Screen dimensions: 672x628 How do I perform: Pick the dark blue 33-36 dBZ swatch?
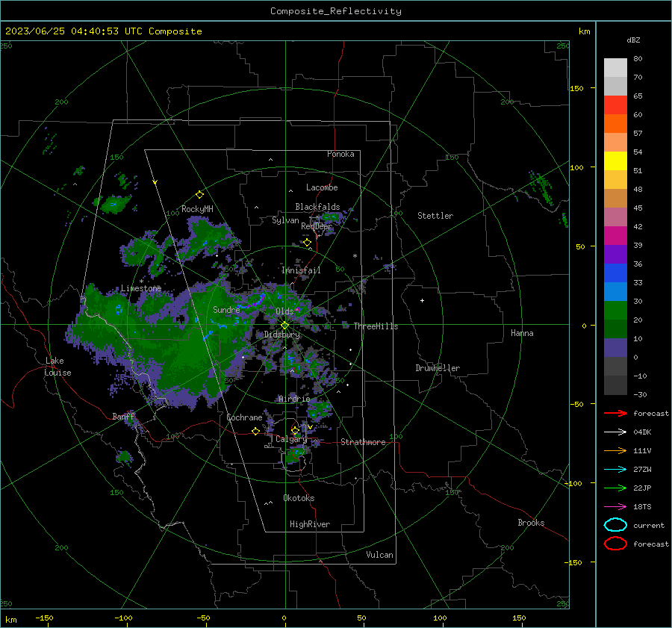[615, 273]
